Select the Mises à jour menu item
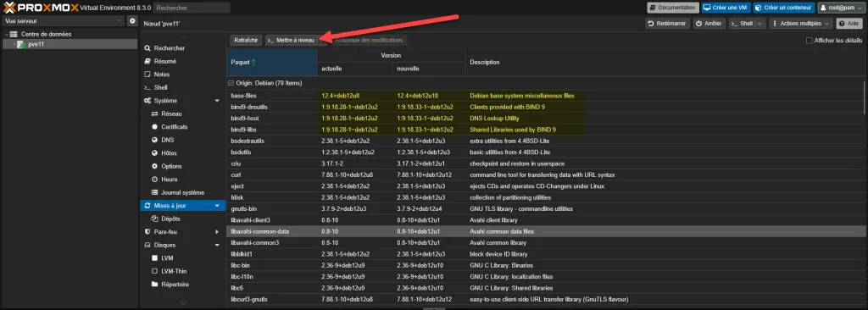 [x=183, y=206]
